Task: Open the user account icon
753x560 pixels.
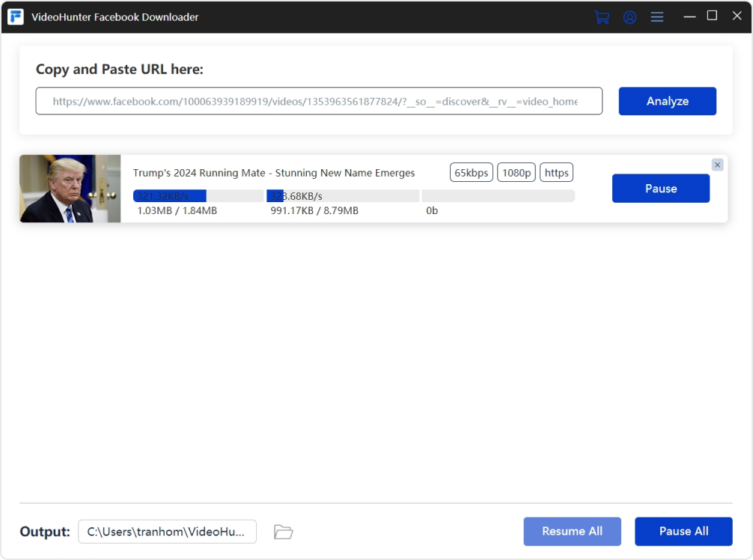Action: [x=629, y=17]
